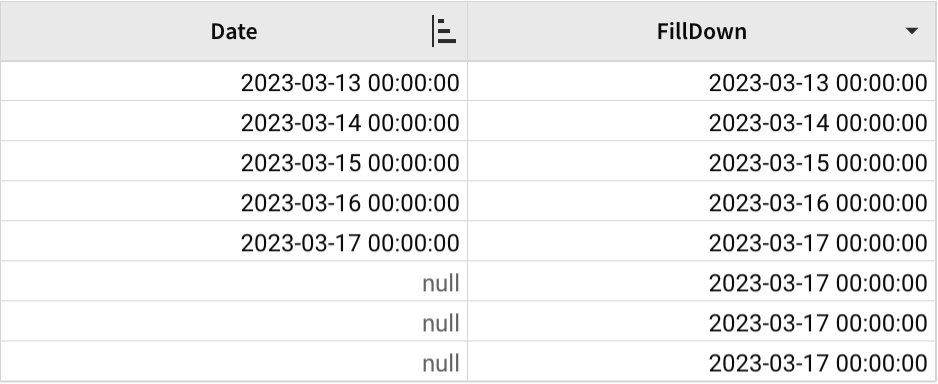Open the FillDown column dropdown arrow

pyautogui.click(x=911, y=31)
